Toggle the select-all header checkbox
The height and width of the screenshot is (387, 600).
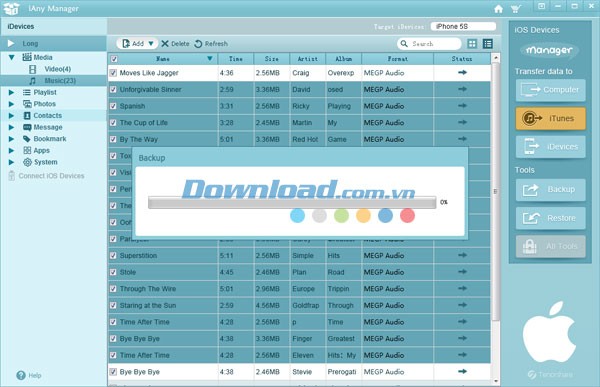click(x=114, y=59)
